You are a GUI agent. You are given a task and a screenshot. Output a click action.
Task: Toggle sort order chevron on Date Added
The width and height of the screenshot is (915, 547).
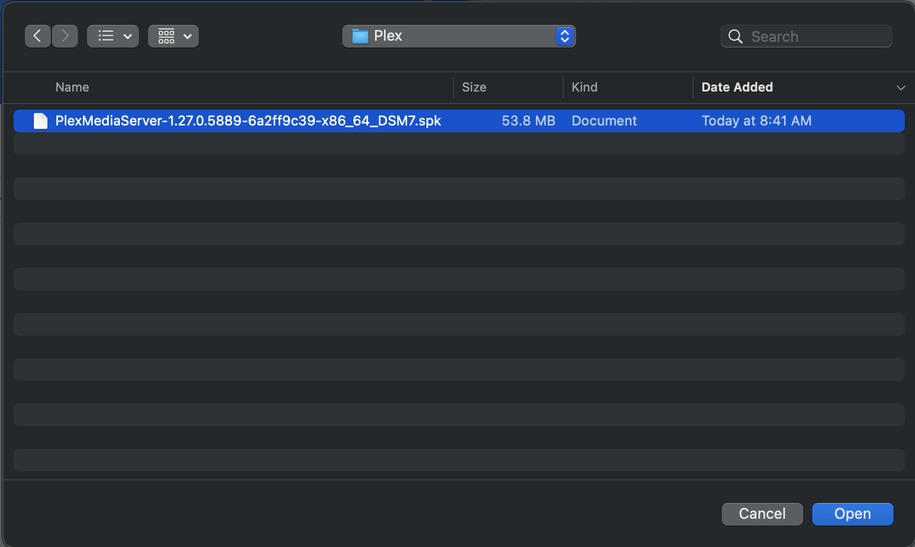tap(900, 88)
